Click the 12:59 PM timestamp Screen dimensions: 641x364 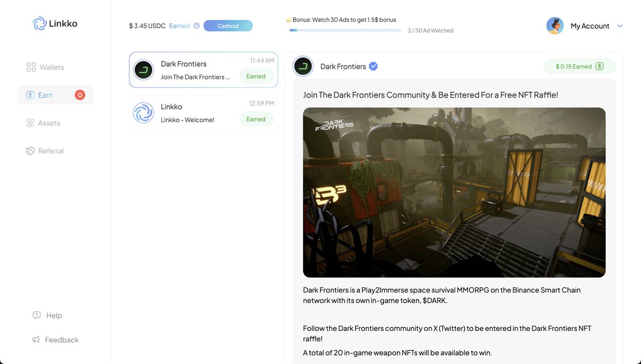click(262, 103)
